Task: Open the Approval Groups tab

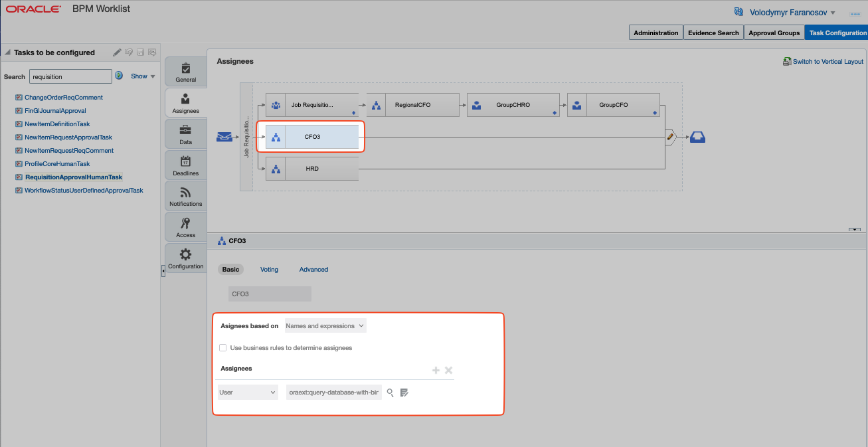Action: pos(774,33)
